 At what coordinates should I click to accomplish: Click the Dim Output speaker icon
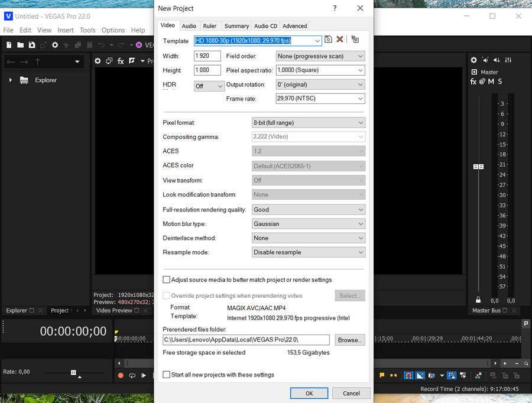tap(485, 60)
